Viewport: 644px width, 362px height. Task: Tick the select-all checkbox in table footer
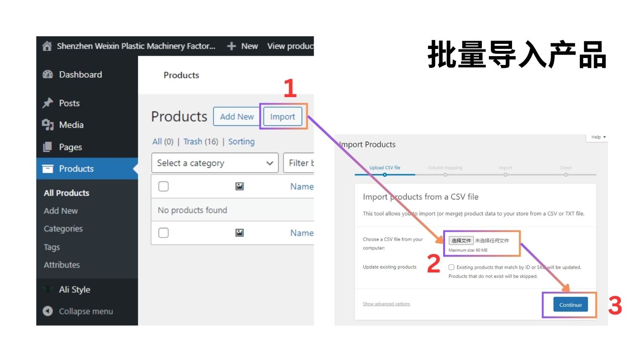coord(164,233)
